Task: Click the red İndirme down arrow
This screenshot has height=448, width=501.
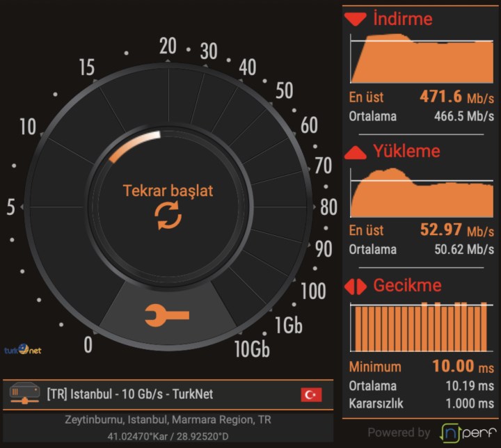Action: coord(356,19)
